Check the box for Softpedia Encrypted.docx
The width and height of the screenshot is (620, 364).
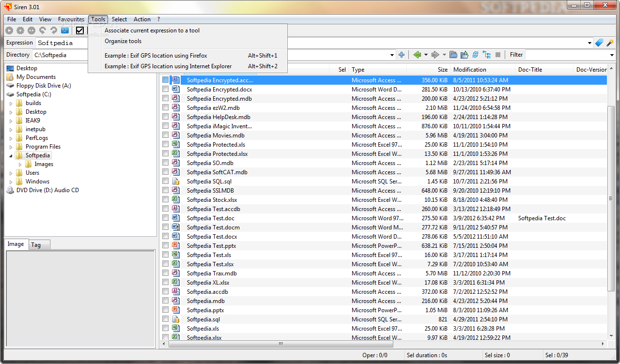[x=166, y=90]
